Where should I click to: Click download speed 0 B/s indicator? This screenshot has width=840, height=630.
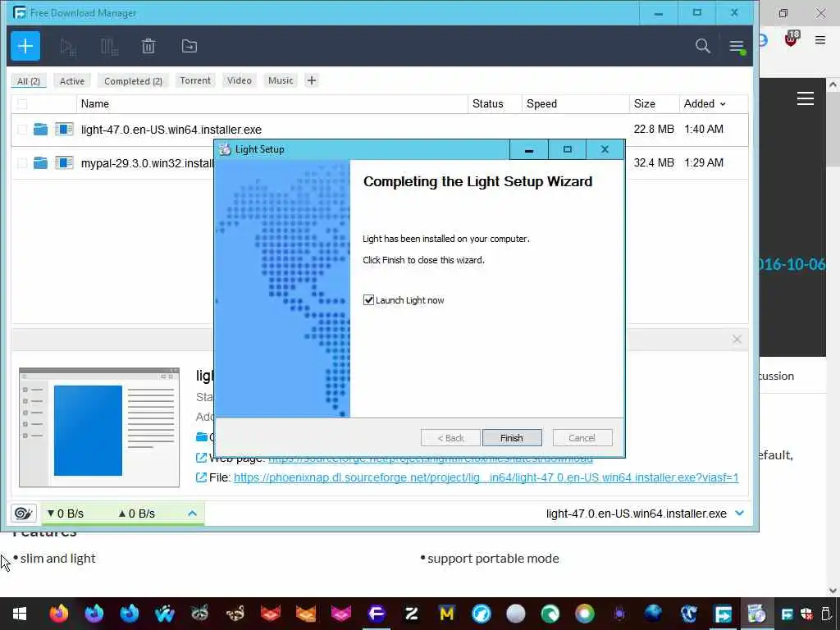coord(66,514)
